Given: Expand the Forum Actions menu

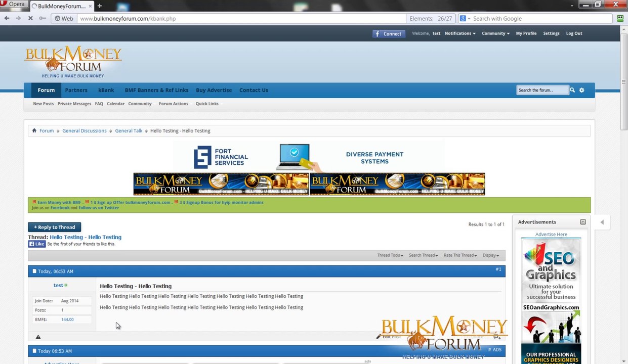Looking at the screenshot, I should tap(174, 104).
